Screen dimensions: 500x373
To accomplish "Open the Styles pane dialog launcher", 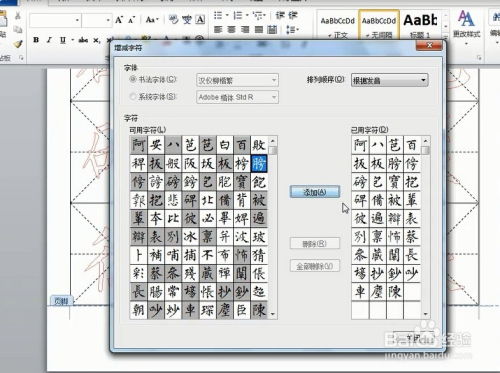I will click(479, 58).
